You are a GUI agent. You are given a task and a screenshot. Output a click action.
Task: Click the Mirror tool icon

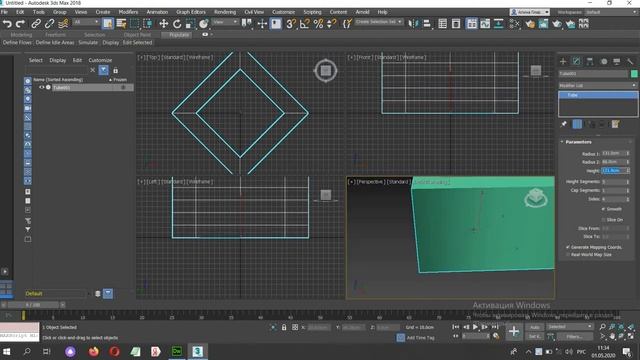413,24
